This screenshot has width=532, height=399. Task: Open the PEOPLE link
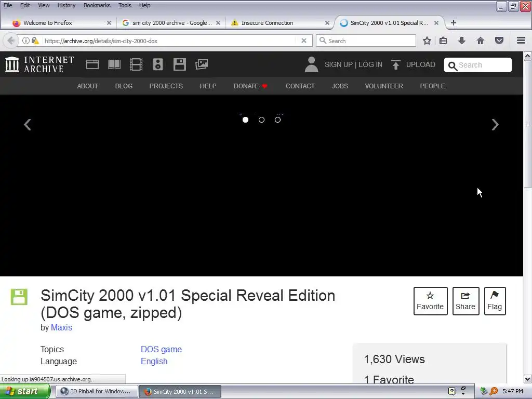pos(433,86)
